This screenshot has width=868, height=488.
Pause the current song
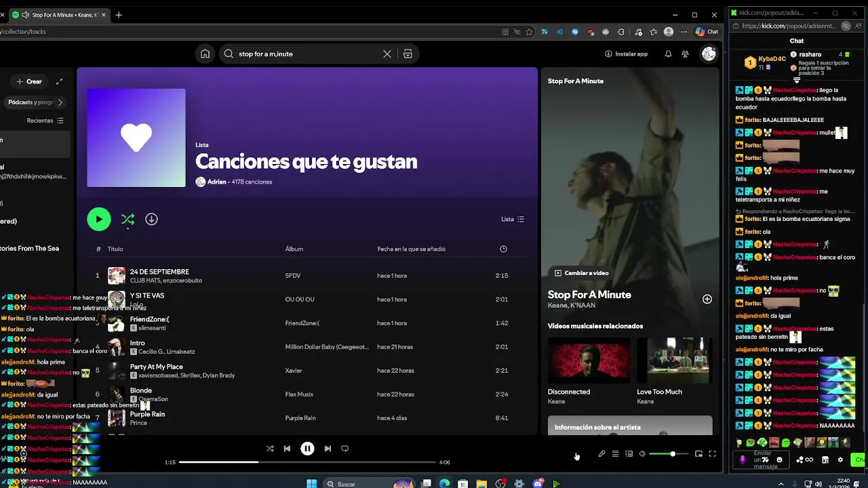[x=307, y=448]
